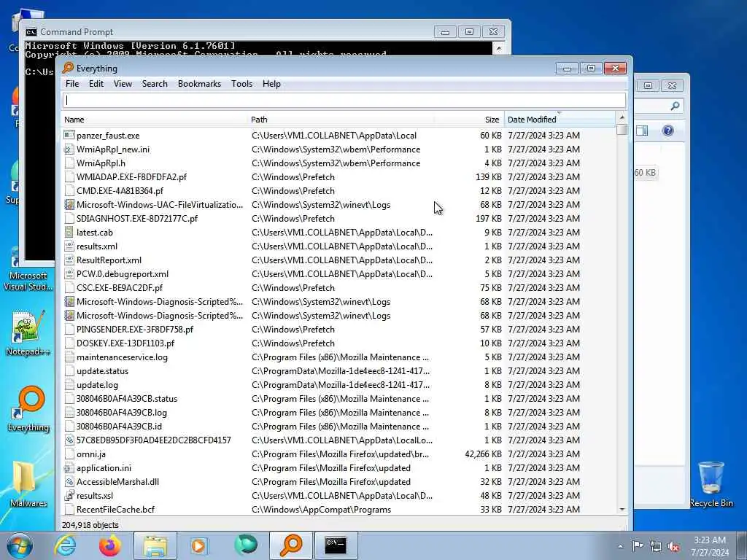Click scroll up arrow in Command Prompt
This screenshot has width=747, height=560.
click(499, 48)
